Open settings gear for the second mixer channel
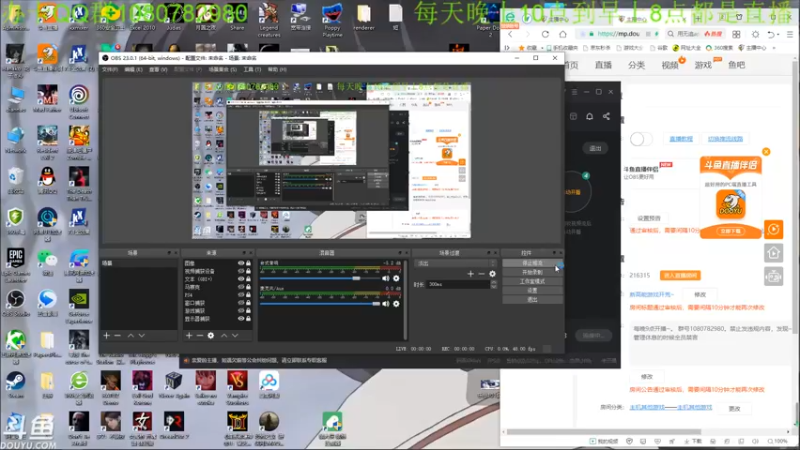This screenshot has height=450, width=800. [x=396, y=304]
